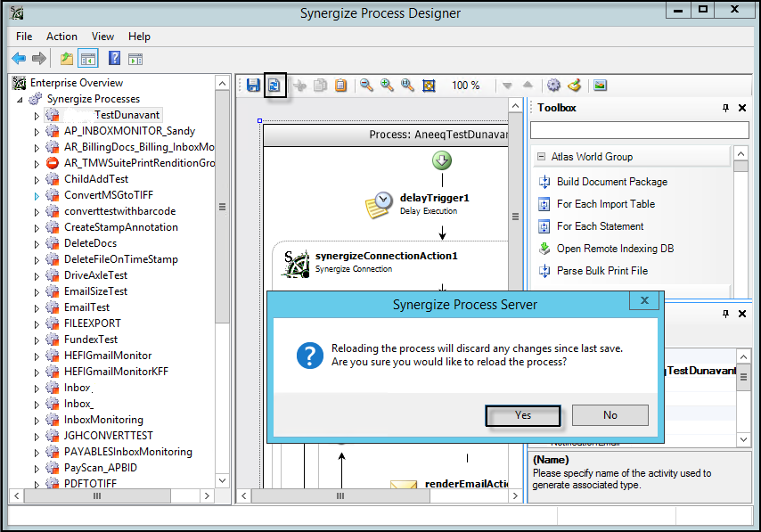Expand the HEFIGmailMonitor tree node
761x532 pixels.
click(x=37, y=356)
